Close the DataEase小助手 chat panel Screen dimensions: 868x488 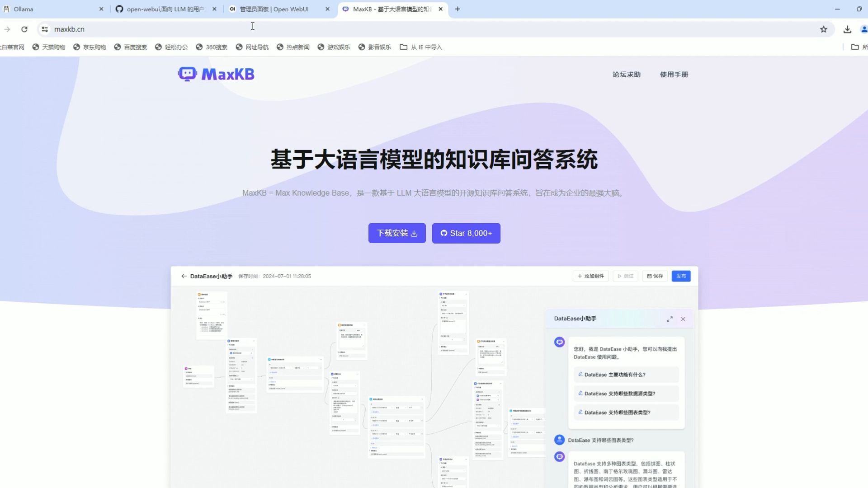pyautogui.click(x=683, y=319)
